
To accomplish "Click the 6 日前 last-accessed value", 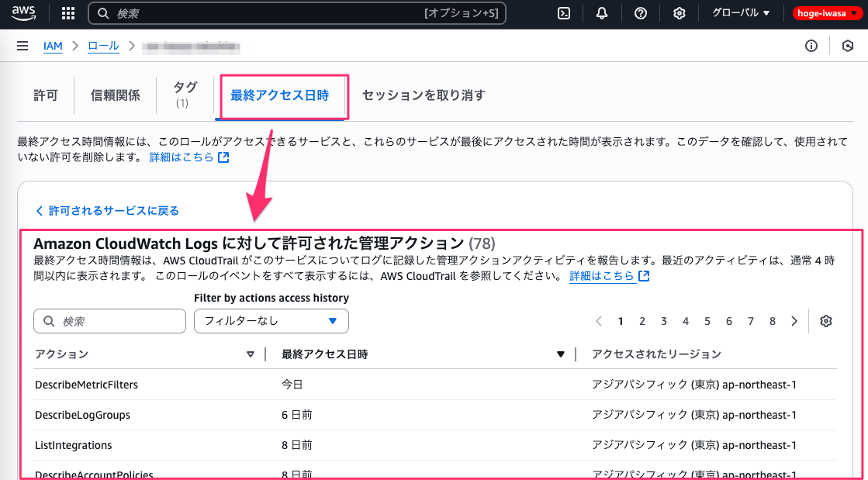I will [297, 415].
